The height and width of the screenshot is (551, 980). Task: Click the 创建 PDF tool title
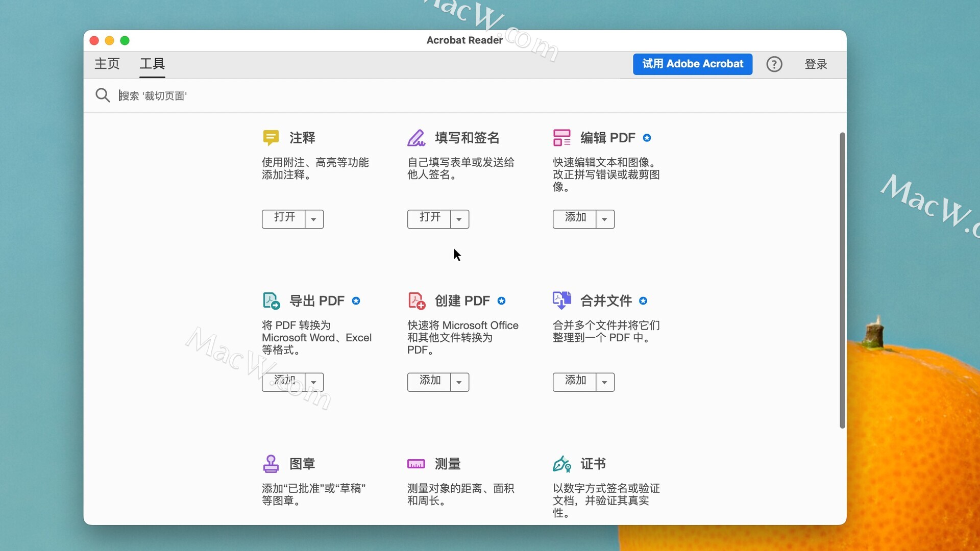pyautogui.click(x=462, y=301)
